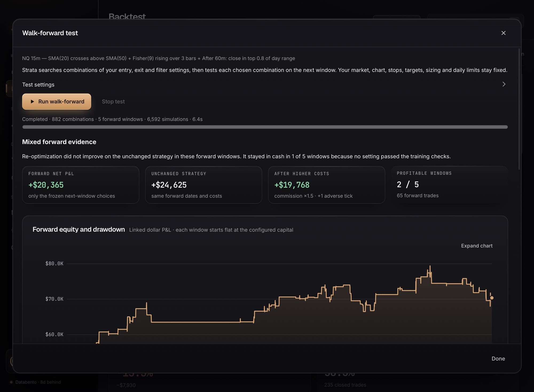Image resolution: width=534 pixels, height=392 pixels.
Task: Click Done to finish the dialog
Action: [498, 359]
